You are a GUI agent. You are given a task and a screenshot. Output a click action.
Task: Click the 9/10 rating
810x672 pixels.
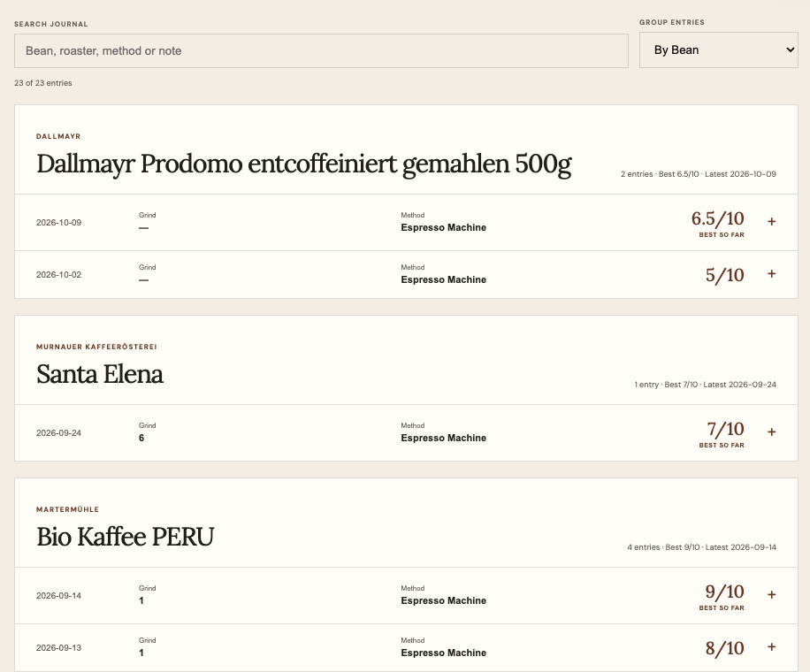point(725,592)
